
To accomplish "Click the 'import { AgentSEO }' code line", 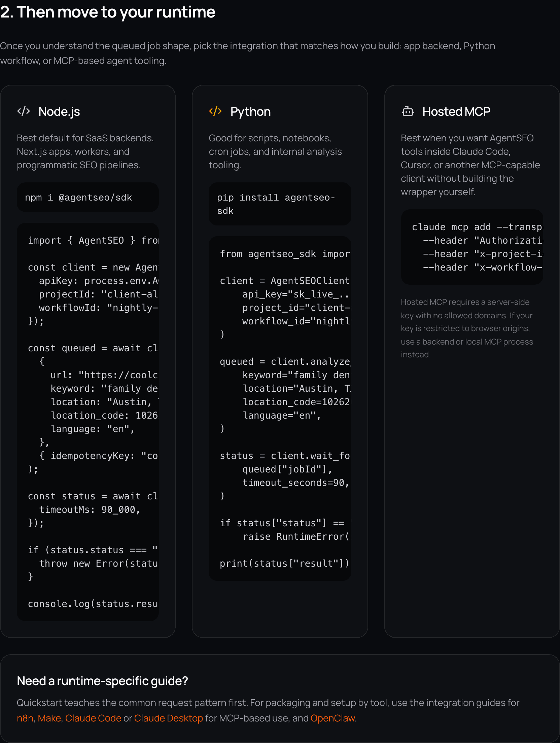I will point(93,240).
